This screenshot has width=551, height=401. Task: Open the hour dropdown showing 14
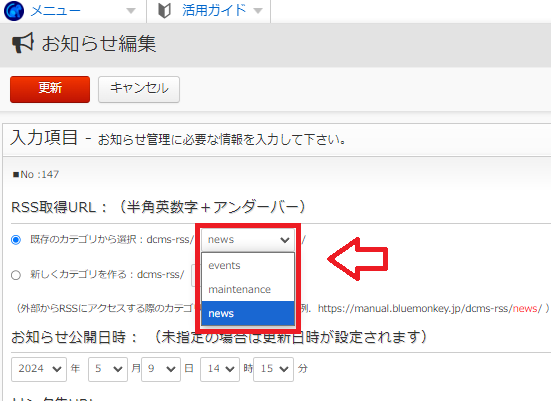220,369
